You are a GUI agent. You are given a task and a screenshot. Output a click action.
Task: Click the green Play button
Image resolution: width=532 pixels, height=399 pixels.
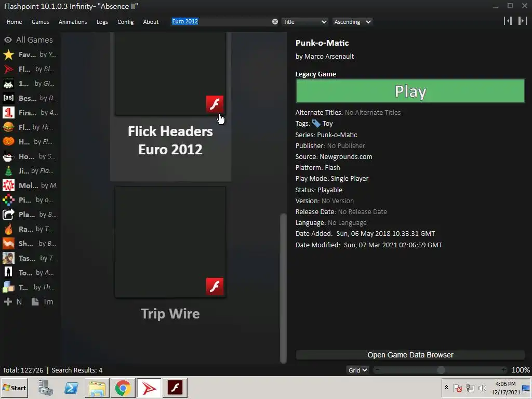click(x=410, y=91)
